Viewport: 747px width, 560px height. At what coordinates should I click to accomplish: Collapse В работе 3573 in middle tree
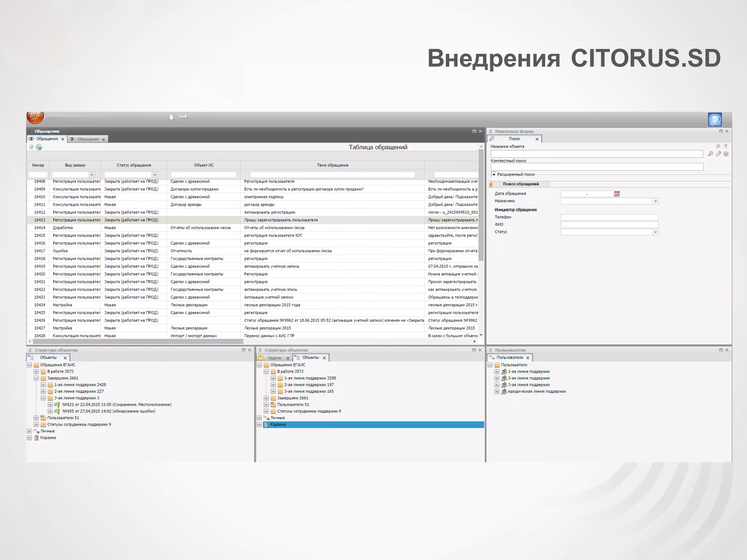click(266, 372)
